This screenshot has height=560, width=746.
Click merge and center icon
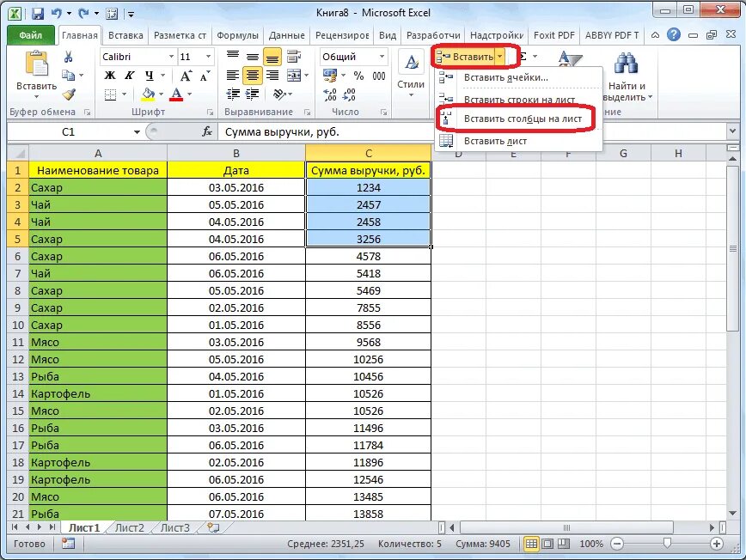294,75
